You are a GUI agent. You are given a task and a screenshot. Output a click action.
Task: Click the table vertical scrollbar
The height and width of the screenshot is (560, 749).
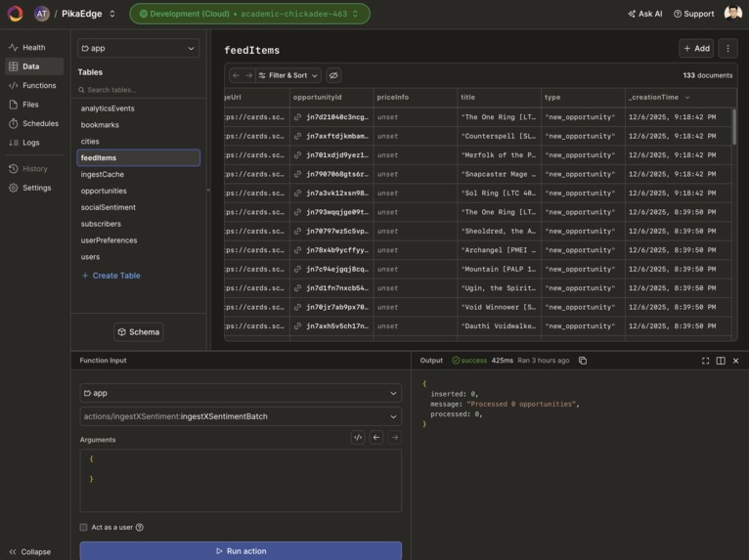click(x=734, y=126)
